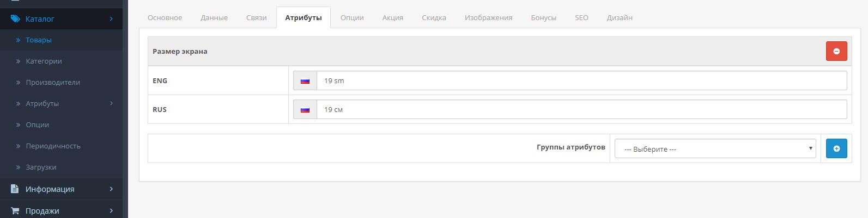Image resolution: width=868 pixels, height=218 pixels.
Task: Click the flag icon in ENG row
Action: 305,80
